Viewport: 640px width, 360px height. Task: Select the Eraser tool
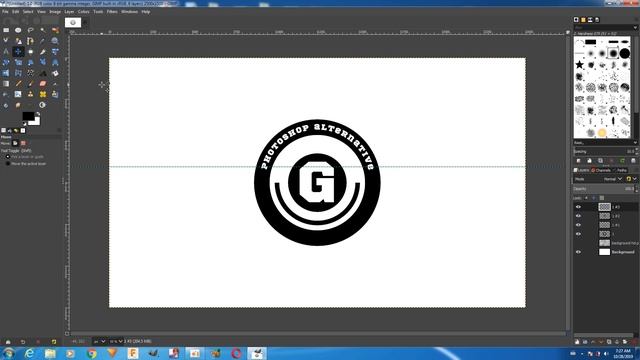point(43,84)
